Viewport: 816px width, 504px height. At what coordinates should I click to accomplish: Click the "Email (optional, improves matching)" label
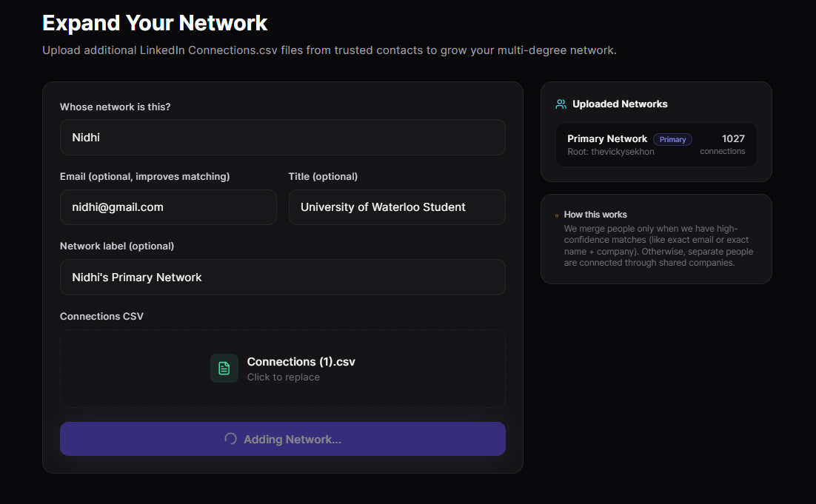tap(144, 176)
